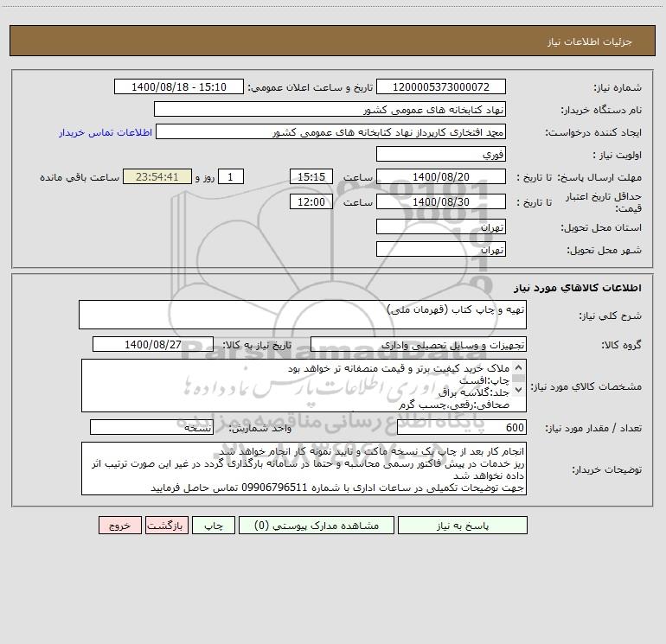Click label ساعت باقی مانده
Image resolution: width=666 pixels, height=644 pixels.
80,177
